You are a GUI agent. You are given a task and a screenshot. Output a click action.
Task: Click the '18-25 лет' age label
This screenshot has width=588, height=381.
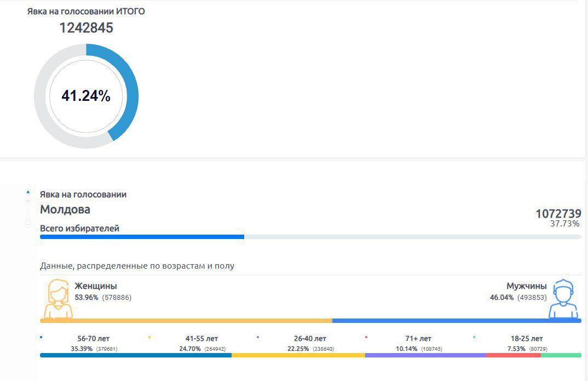point(527,339)
